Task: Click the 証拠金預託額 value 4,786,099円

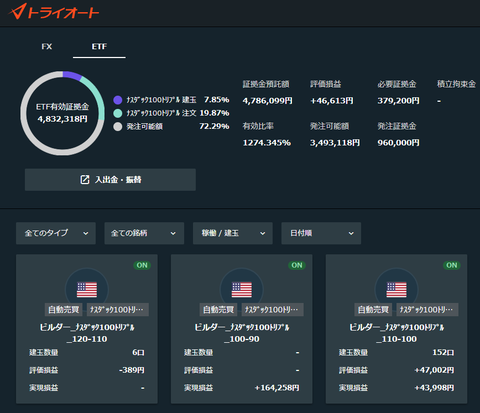Action: tap(267, 101)
